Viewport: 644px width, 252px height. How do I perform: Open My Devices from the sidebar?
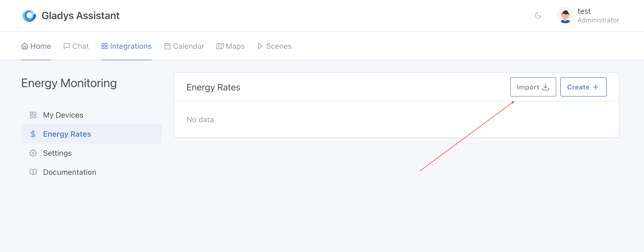(63, 115)
